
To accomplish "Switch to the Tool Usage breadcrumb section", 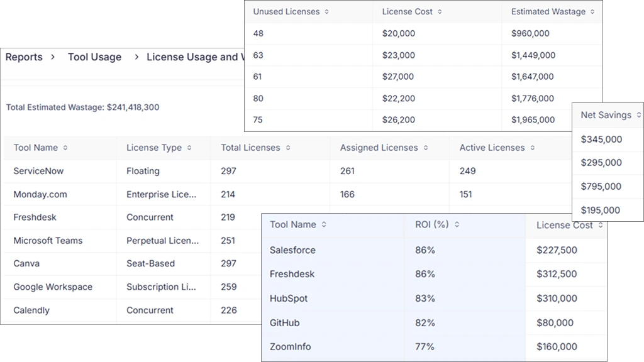I will tap(94, 57).
